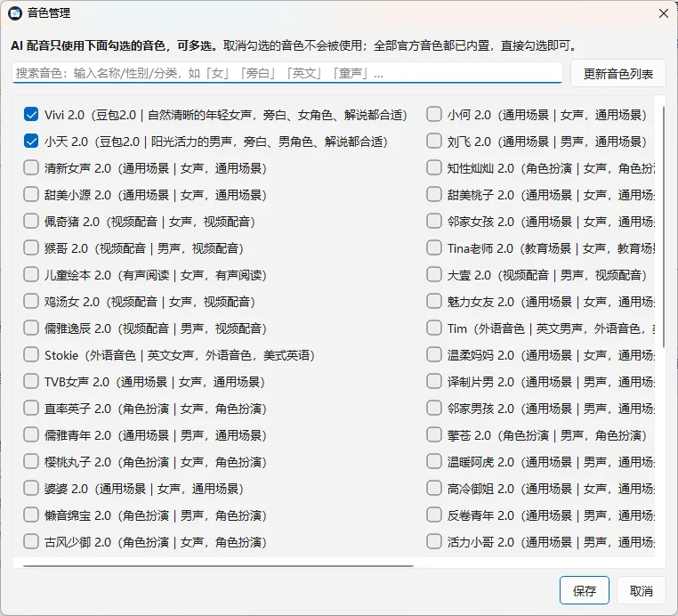
Task: Close the 音色管理 window
Action: 664,13
